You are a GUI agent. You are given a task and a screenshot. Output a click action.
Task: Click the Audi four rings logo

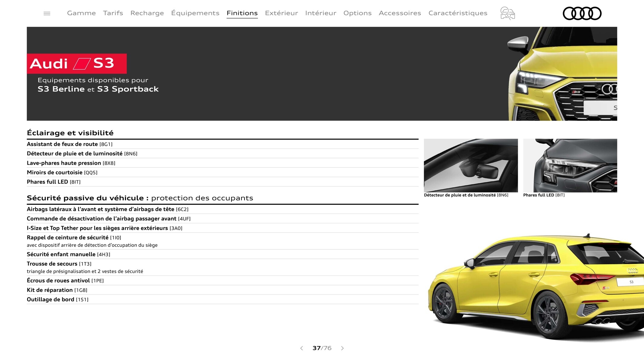tap(582, 13)
